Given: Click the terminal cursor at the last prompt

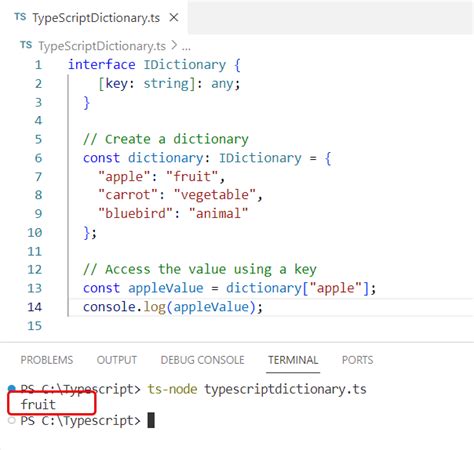Looking at the screenshot, I should coord(151,420).
